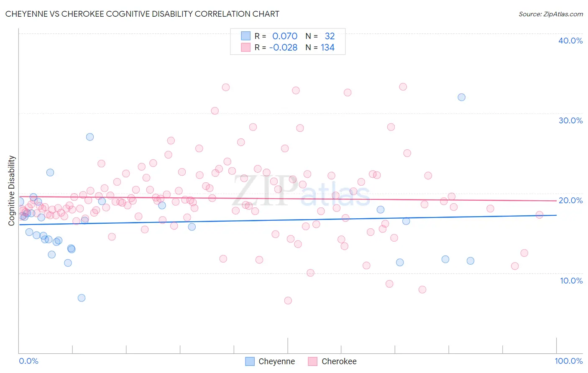Viewport: 588px width, 373px height.
Task: Click the Cognitive Disability axis label
Action: click(12, 191)
